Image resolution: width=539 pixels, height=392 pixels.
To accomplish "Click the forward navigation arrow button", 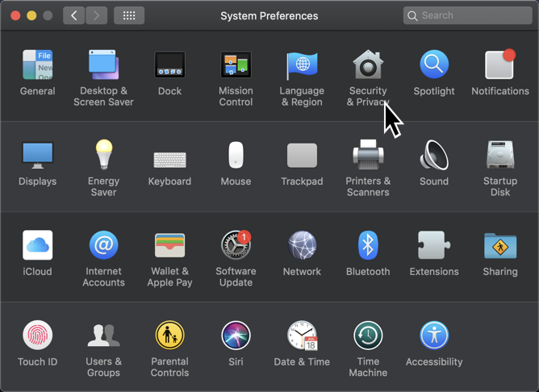I will [97, 15].
